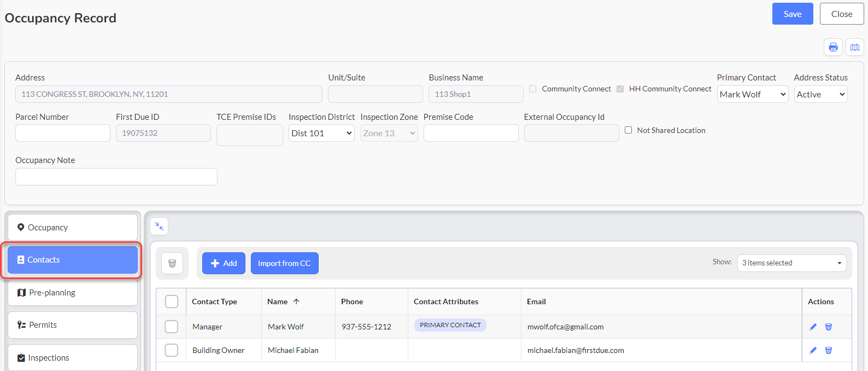Click the Address input field

tap(169, 94)
